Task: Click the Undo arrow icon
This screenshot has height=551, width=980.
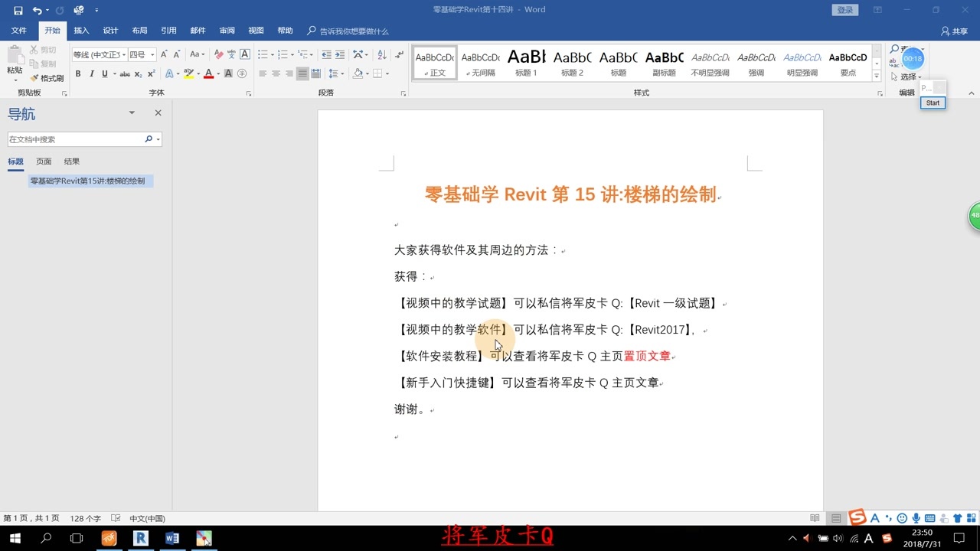Action: [37, 10]
